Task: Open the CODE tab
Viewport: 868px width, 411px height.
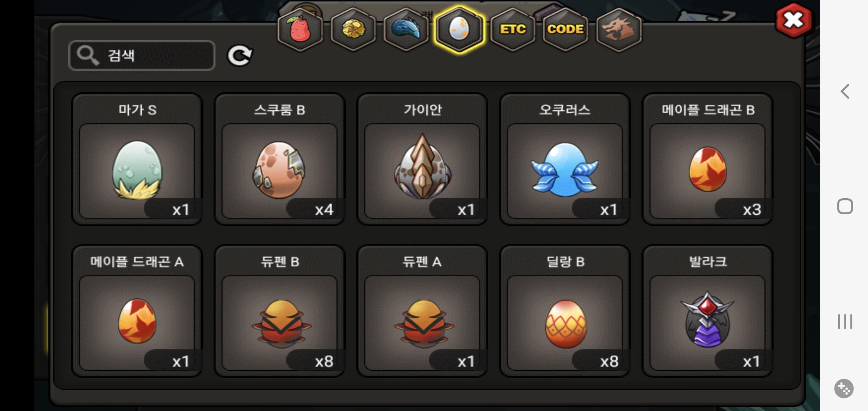Action: coord(565,30)
